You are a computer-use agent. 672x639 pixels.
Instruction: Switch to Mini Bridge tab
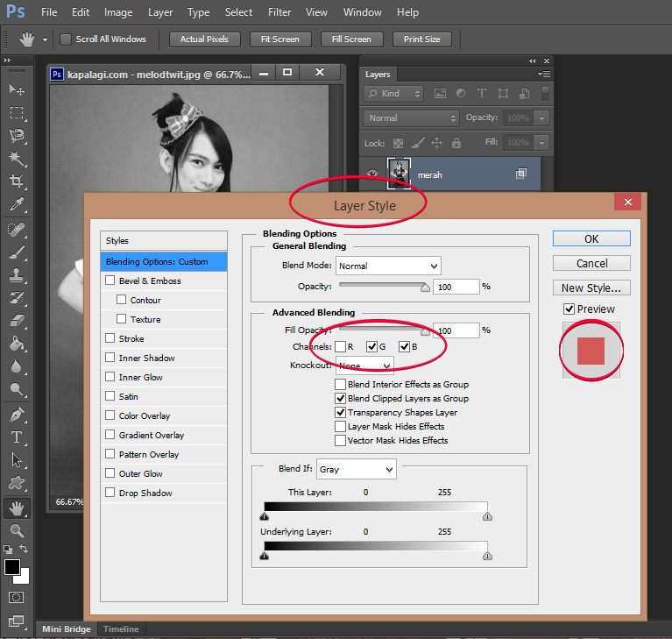pos(67,629)
